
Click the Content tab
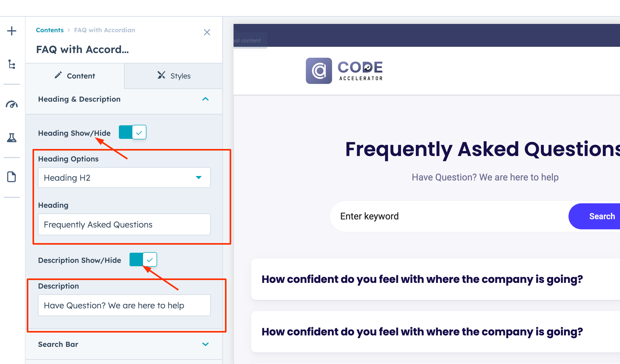[x=76, y=76]
